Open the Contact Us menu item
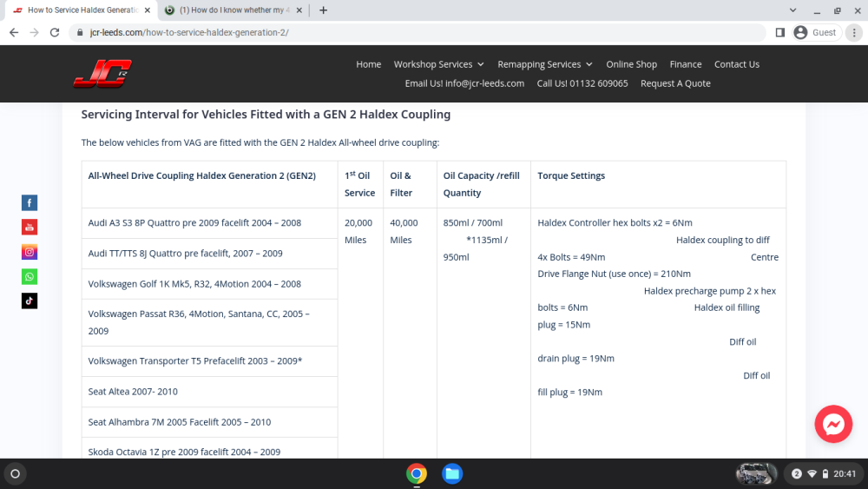868x489 pixels. tap(737, 64)
